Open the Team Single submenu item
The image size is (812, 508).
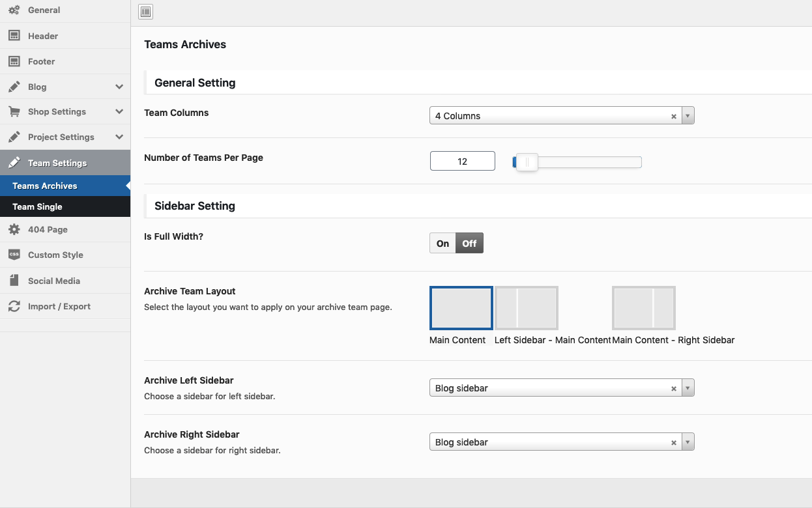point(37,206)
